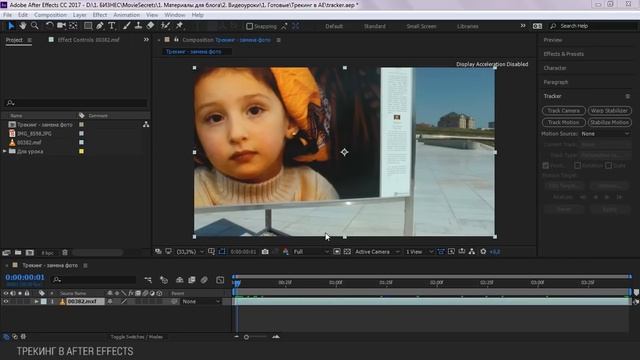Select the Horizontal Type tool
Screen dimensions: 640x360
tap(112, 26)
